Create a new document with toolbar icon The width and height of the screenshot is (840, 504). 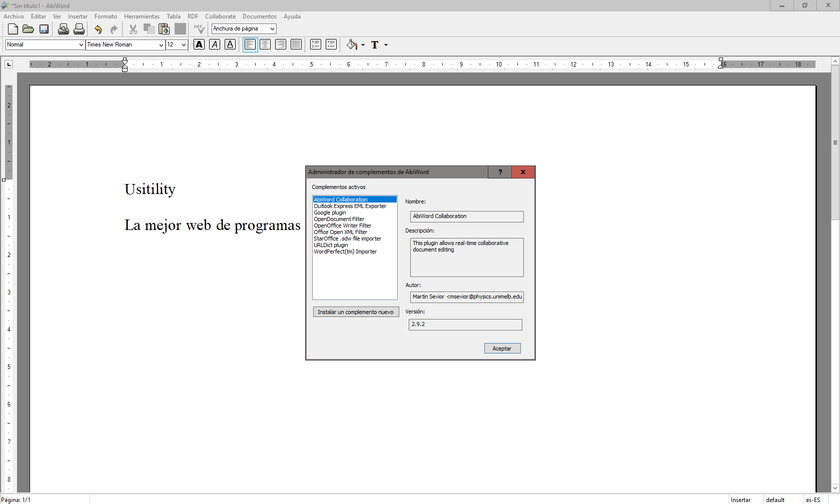tap(13, 29)
